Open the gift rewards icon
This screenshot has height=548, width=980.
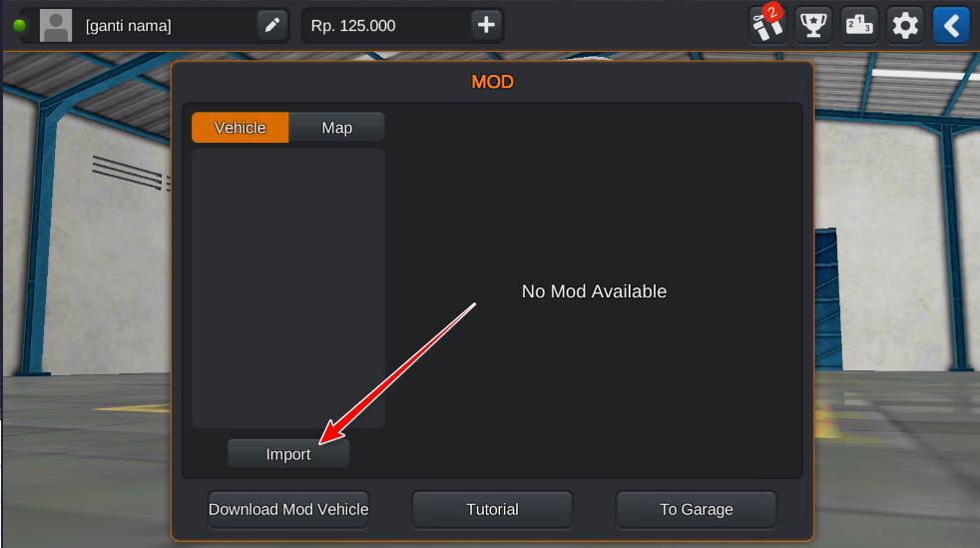tap(766, 25)
